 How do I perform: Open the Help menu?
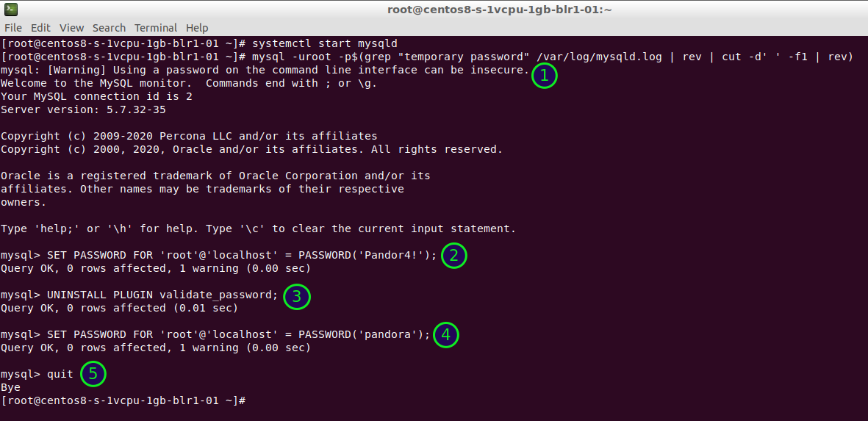pos(197,28)
